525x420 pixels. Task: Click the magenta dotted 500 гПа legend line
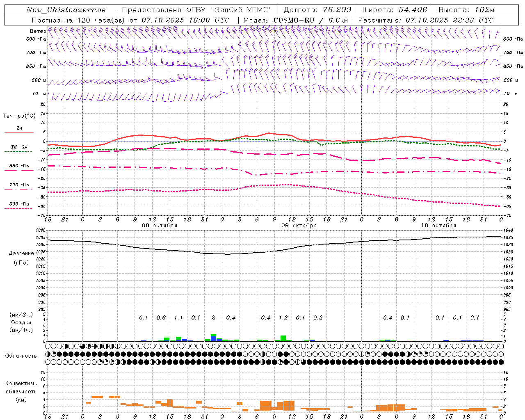point(18,208)
